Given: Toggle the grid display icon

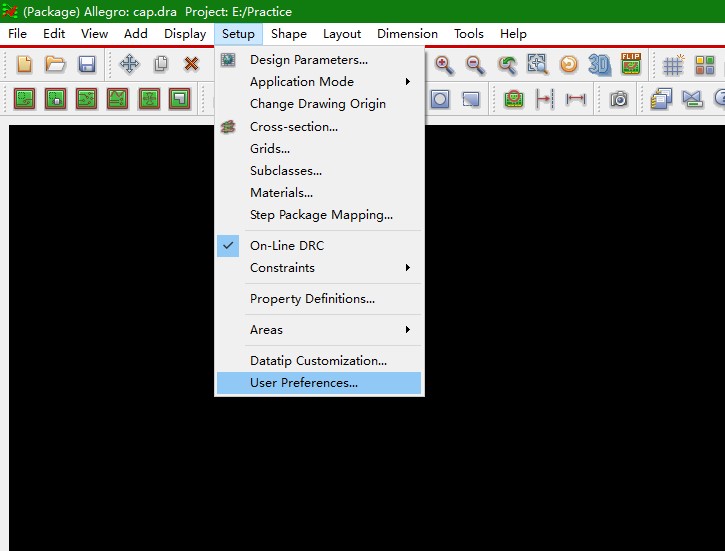Looking at the screenshot, I should pos(673,65).
